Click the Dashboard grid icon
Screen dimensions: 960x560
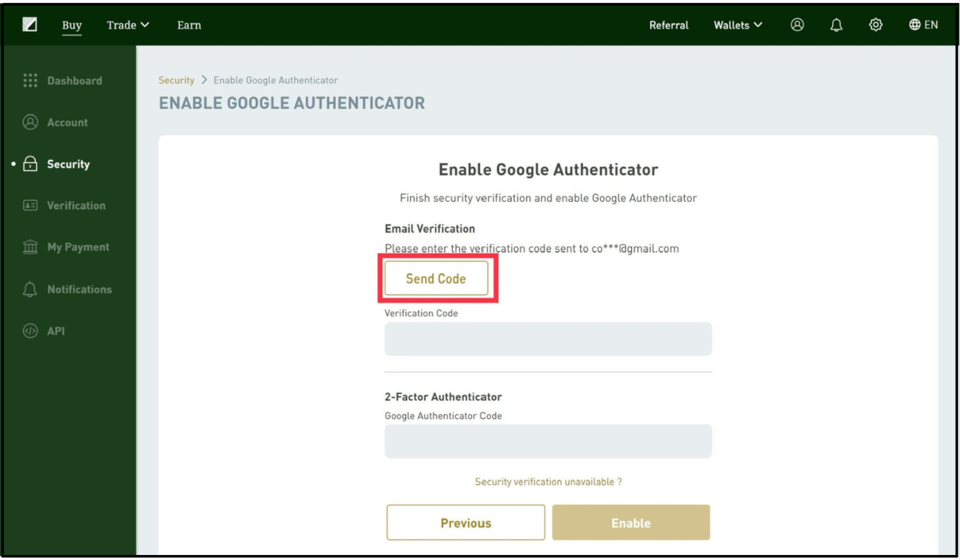pos(30,80)
